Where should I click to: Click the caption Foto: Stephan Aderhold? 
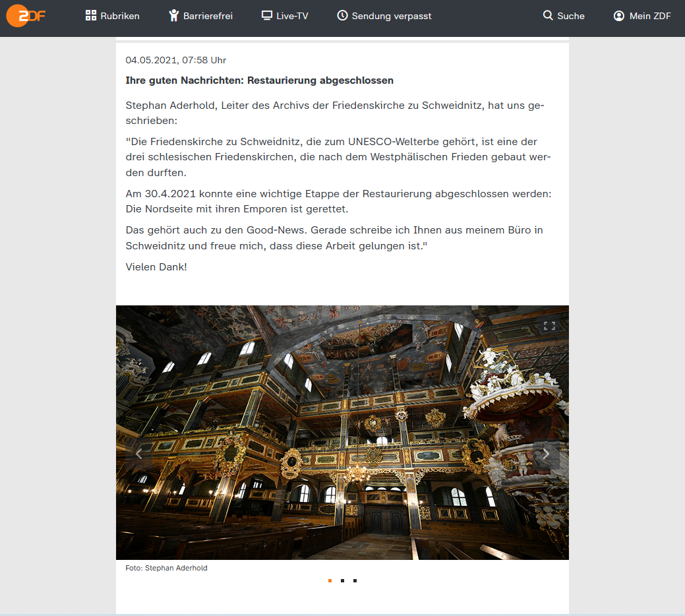(166, 568)
